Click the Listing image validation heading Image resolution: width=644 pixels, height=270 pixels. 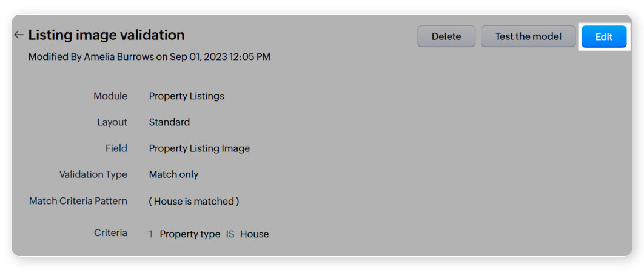106,35
